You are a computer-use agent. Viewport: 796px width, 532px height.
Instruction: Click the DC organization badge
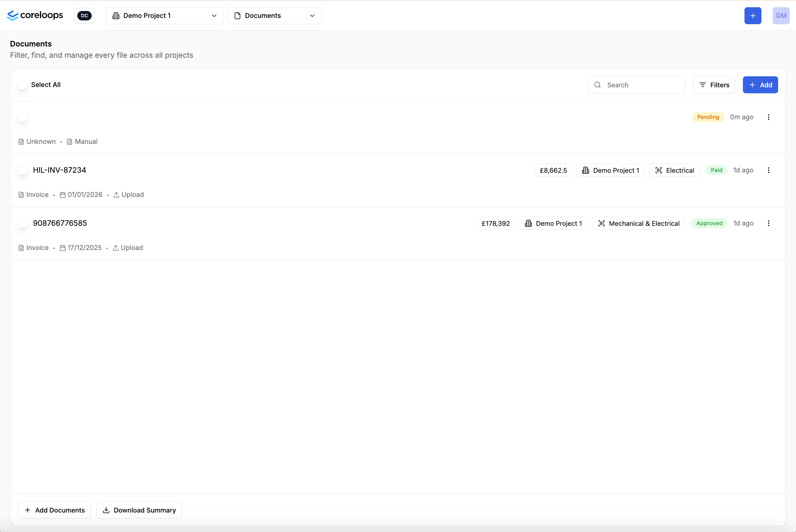tap(85, 16)
